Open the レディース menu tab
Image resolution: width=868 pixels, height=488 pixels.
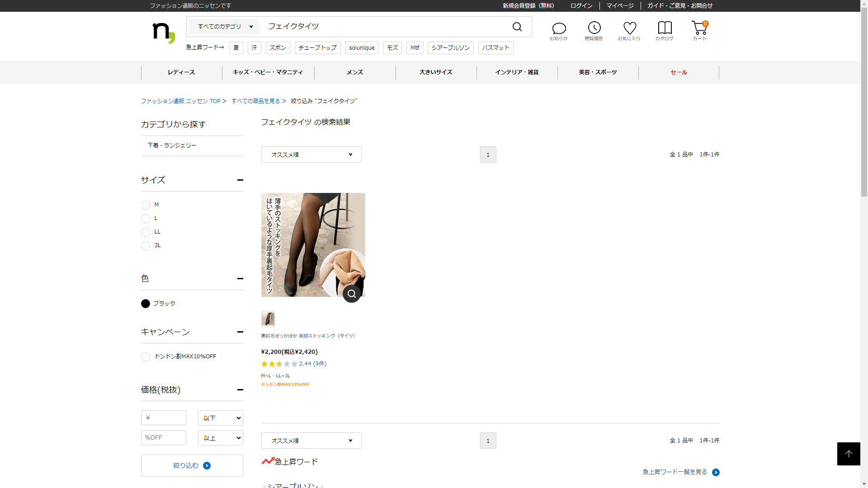click(181, 72)
